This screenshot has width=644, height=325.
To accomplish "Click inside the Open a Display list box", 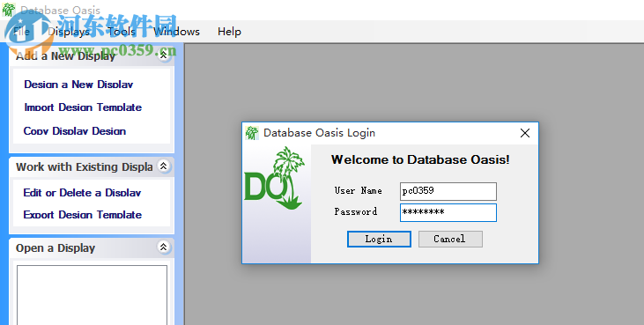I will pos(92,295).
